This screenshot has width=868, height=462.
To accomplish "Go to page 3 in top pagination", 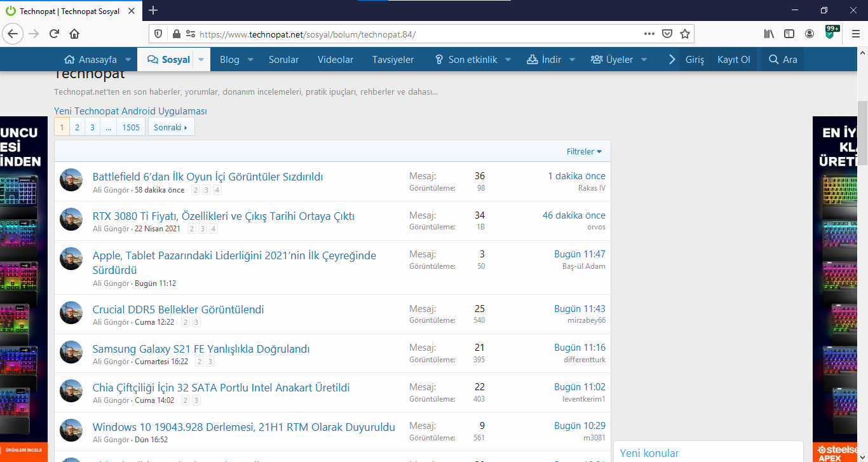I will pos(92,127).
